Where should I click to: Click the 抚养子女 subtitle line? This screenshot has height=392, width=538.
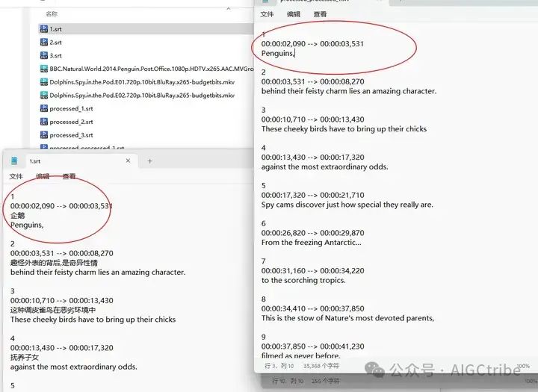[x=25, y=358]
